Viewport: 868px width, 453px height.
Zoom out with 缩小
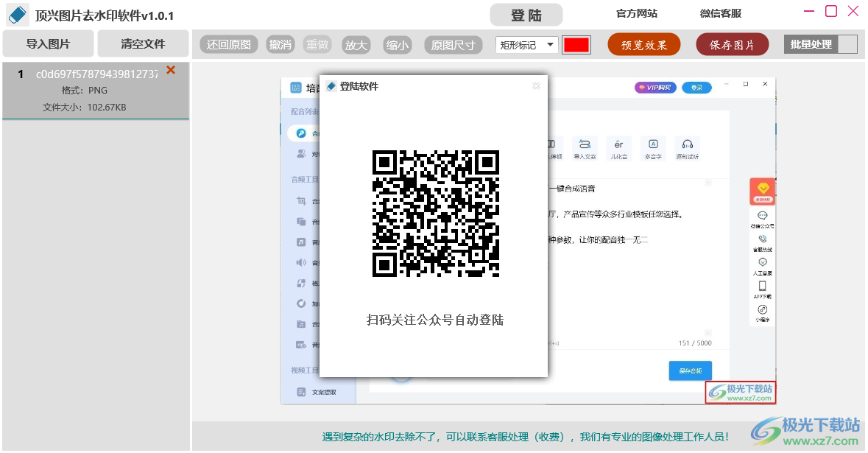coord(397,45)
